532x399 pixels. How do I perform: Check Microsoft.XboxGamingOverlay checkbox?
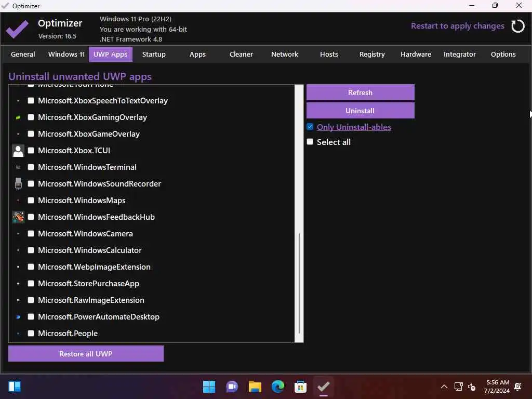click(x=31, y=117)
